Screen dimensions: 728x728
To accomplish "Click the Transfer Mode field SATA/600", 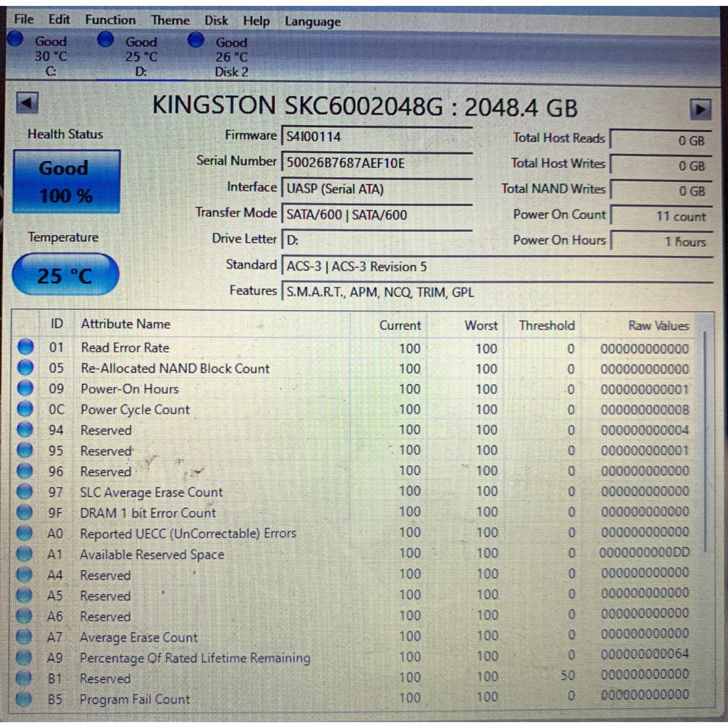I will [377, 214].
